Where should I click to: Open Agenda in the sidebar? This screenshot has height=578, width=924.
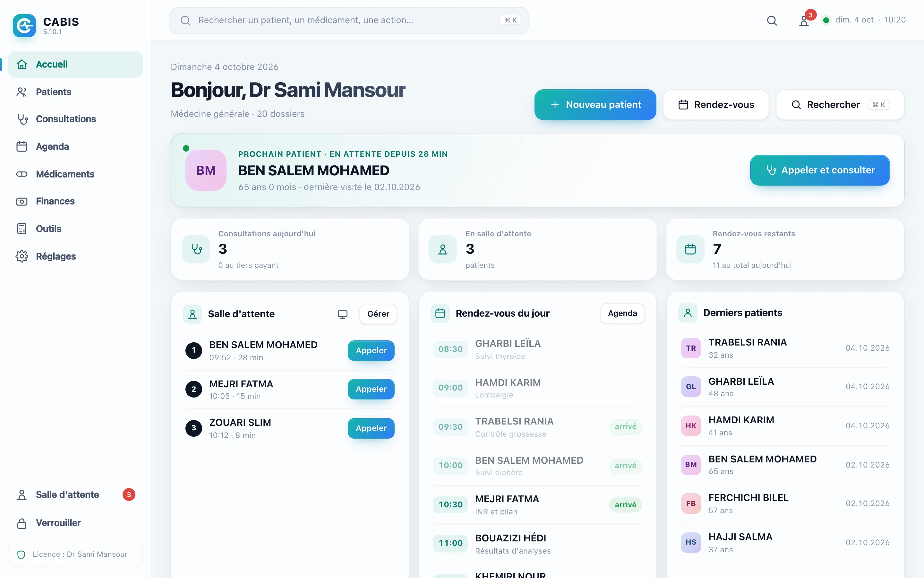75,146
